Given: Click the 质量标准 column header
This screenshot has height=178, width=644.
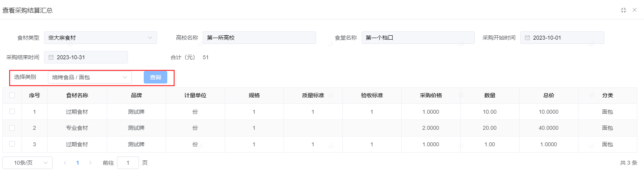Looking at the screenshot, I should pyautogui.click(x=313, y=95).
